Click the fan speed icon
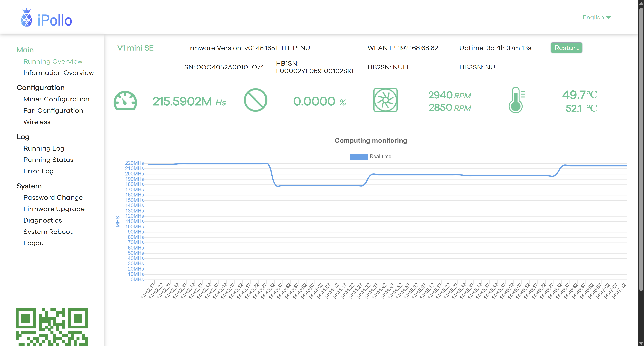The height and width of the screenshot is (346, 644). [385, 100]
